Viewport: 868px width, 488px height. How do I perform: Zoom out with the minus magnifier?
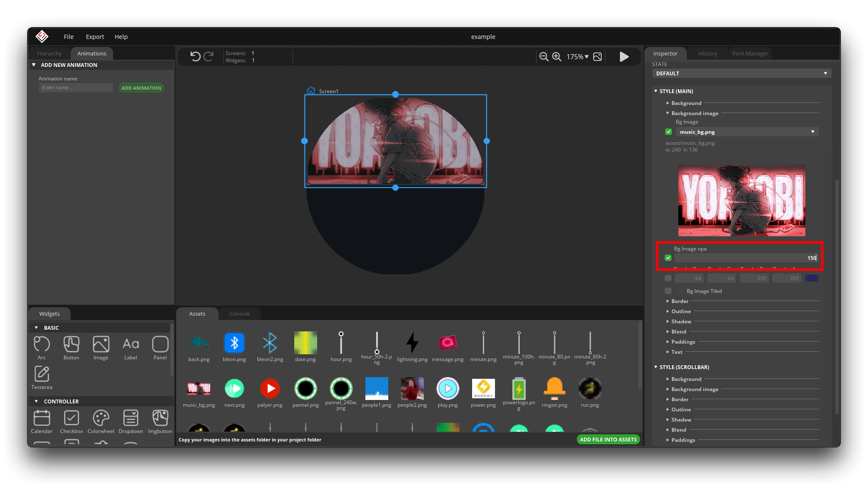point(544,57)
